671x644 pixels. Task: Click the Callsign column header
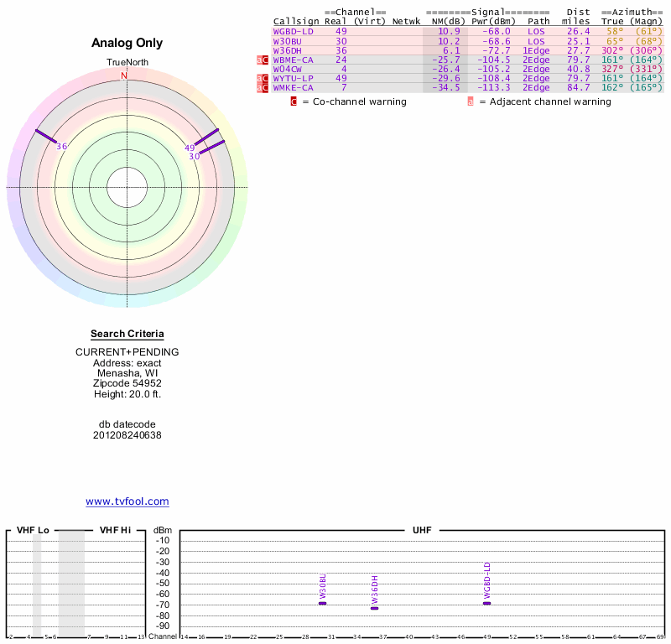296,22
